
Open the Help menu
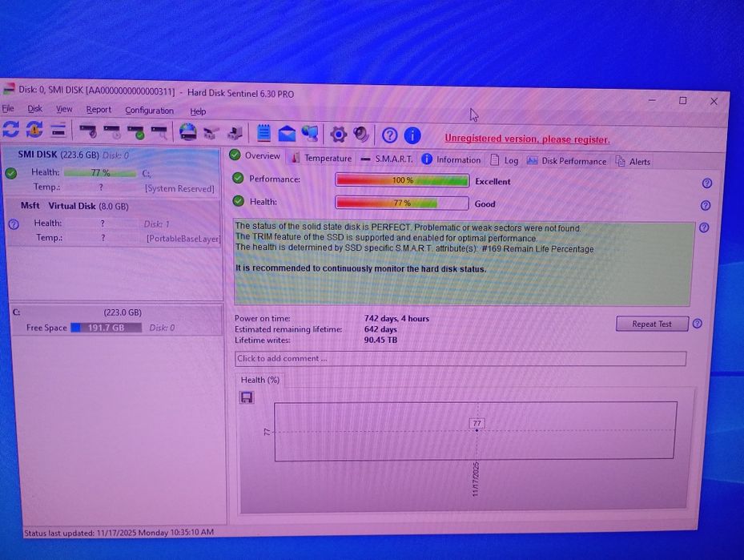(x=198, y=111)
